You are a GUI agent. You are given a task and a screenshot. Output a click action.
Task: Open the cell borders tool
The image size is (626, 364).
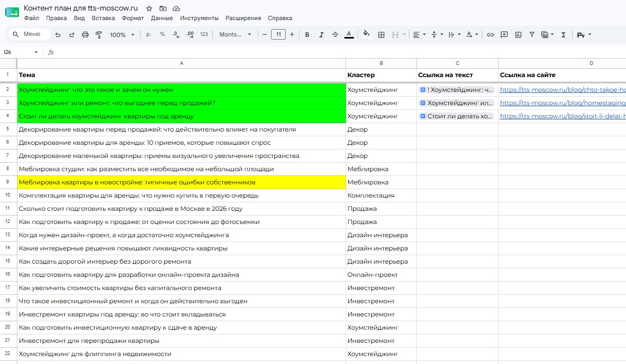381,35
